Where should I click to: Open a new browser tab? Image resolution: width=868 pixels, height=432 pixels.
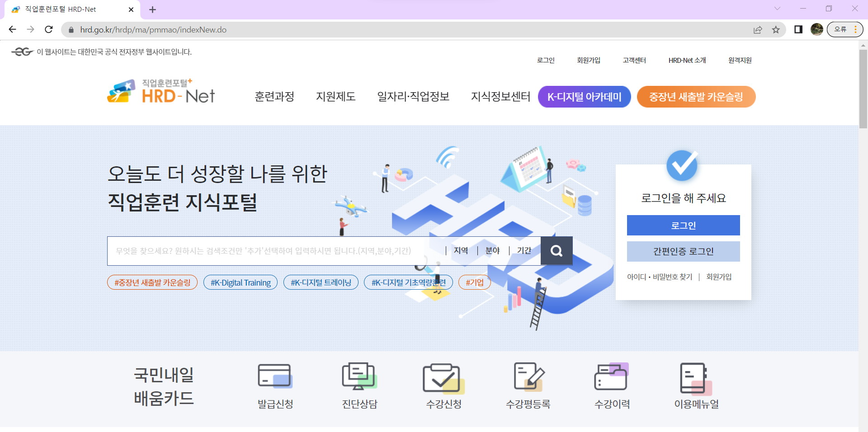[152, 9]
